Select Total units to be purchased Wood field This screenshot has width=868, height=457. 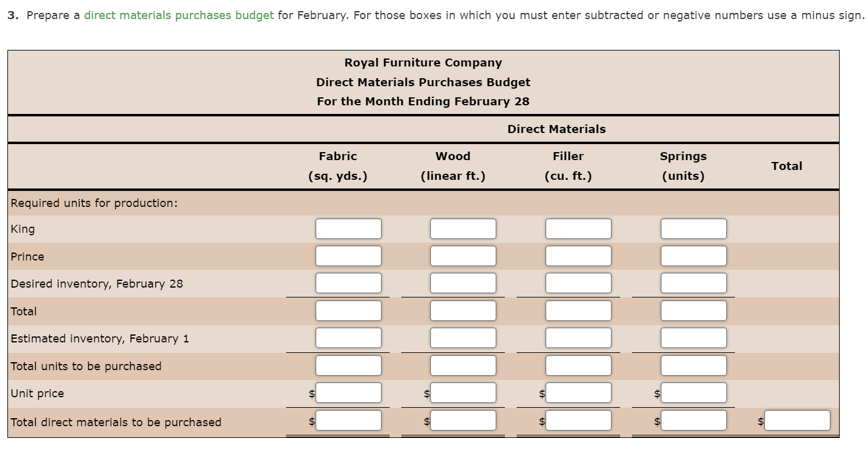pyautogui.click(x=463, y=365)
